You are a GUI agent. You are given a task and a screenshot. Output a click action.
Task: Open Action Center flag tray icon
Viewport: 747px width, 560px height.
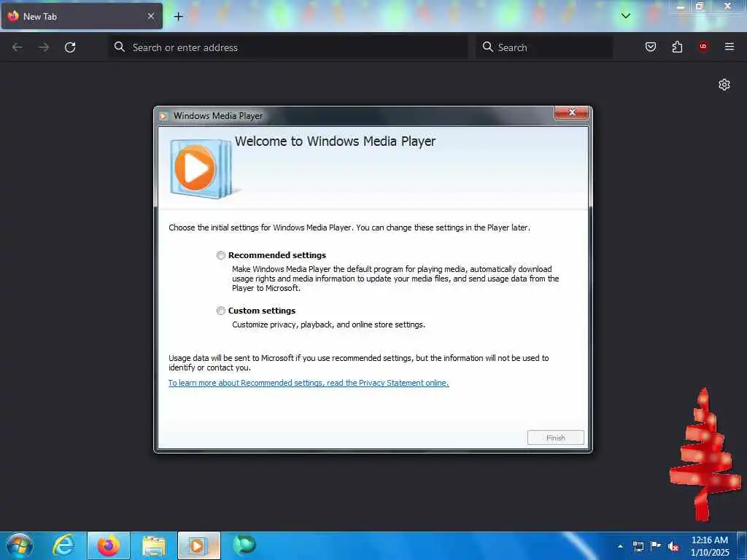(656, 546)
